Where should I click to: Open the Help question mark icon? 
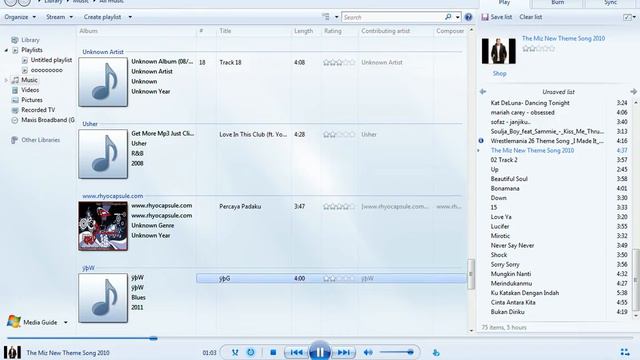[x=468, y=17]
